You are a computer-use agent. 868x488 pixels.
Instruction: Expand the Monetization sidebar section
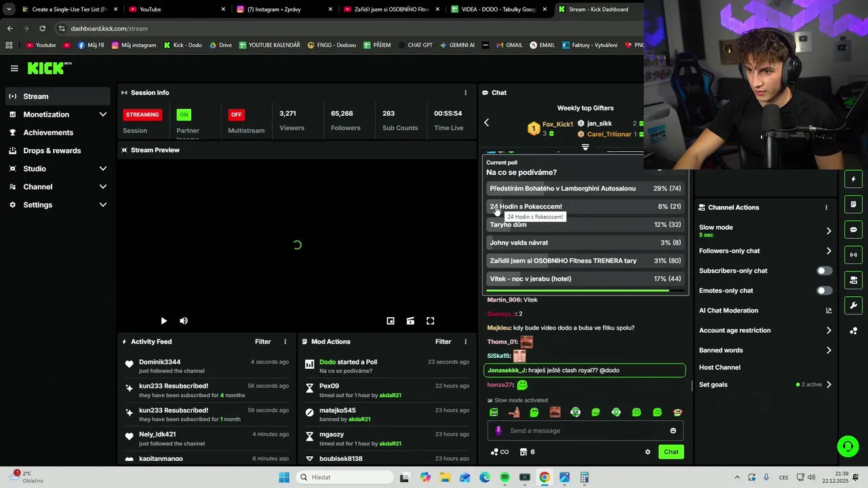pos(103,115)
